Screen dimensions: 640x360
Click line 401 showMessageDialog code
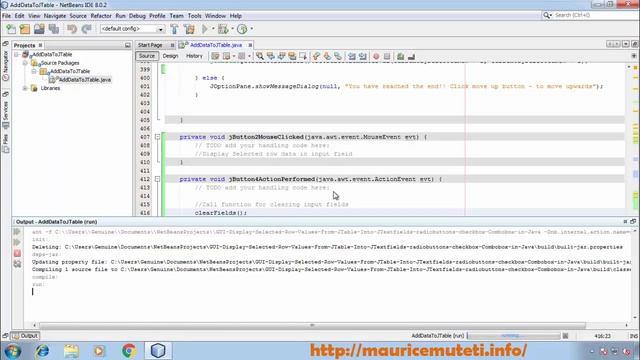pos(407,86)
